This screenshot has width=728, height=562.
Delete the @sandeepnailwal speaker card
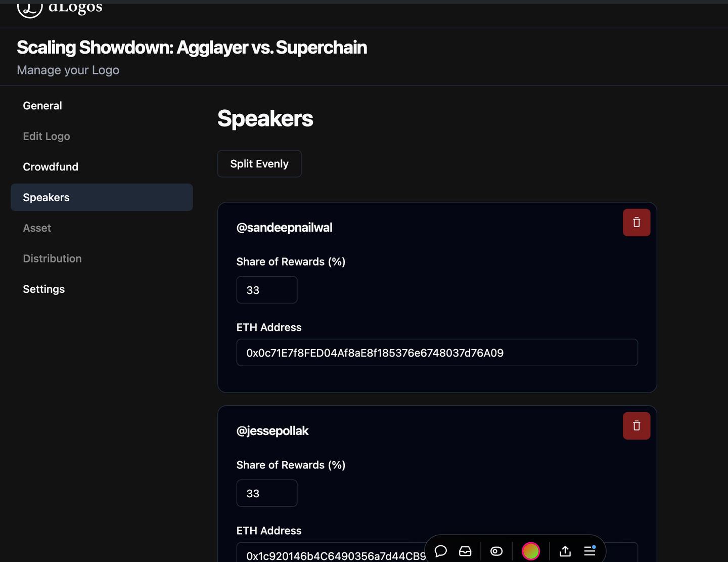coord(636,223)
